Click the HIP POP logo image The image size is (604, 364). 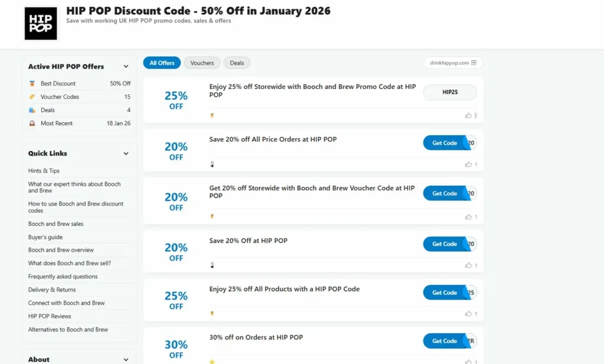tap(41, 24)
